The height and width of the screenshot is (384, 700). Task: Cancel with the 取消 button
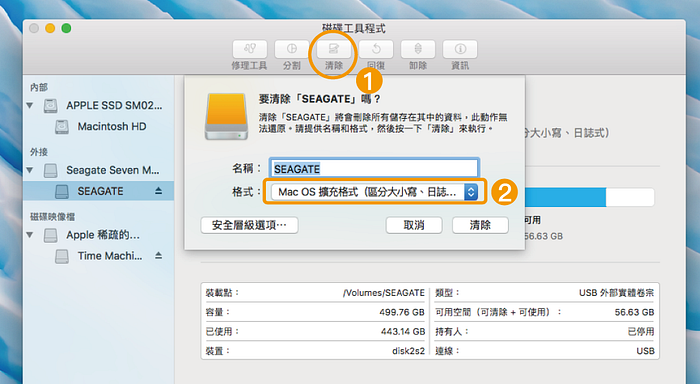[414, 225]
